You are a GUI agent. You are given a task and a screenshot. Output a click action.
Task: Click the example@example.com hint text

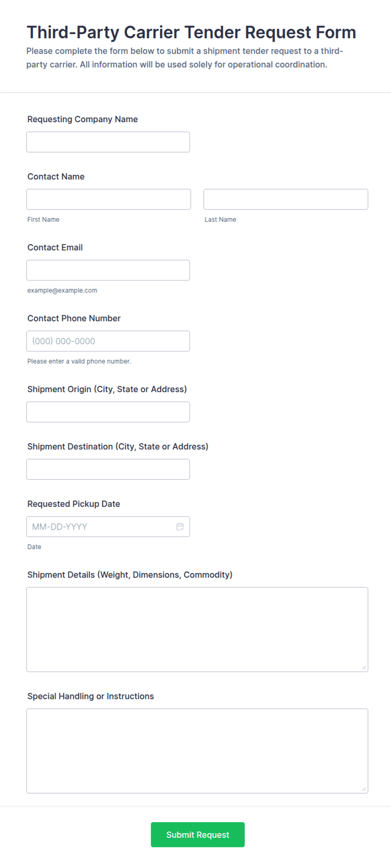click(62, 290)
